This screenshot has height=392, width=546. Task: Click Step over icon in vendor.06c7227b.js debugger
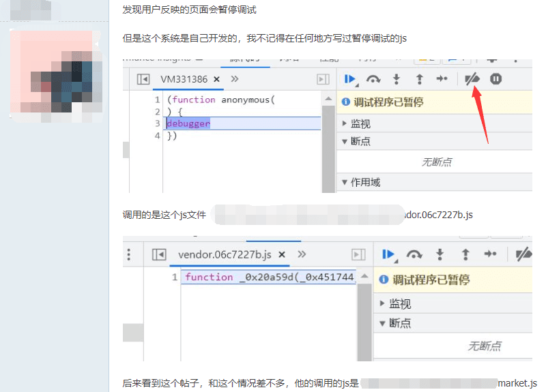pyautogui.click(x=414, y=255)
